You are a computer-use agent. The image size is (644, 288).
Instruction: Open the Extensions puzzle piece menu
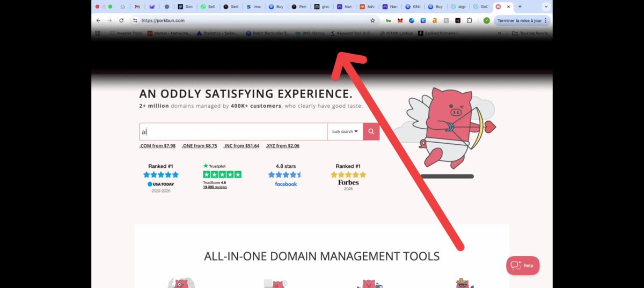pos(470,20)
